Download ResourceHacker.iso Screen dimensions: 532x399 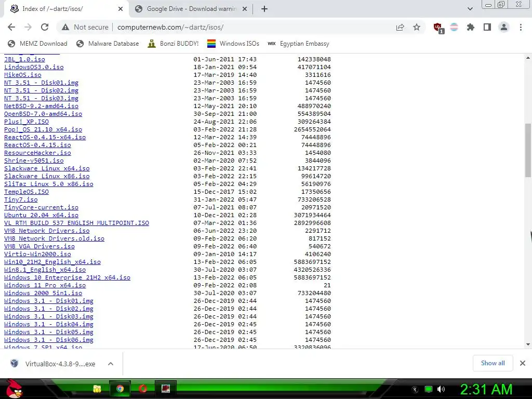click(x=37, y=153)
